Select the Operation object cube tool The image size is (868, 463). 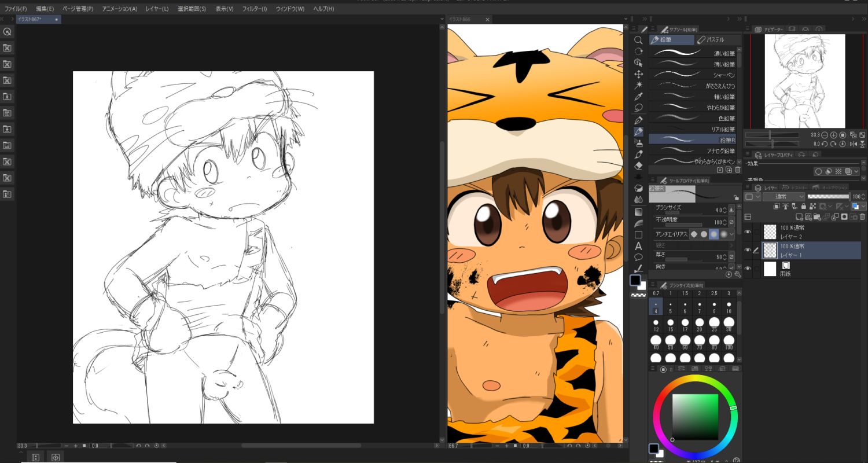pos(638,63)
